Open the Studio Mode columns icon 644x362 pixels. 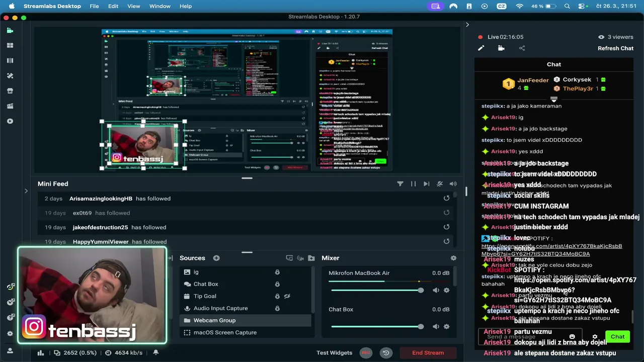pyautogui.click(x=10, y=60)
